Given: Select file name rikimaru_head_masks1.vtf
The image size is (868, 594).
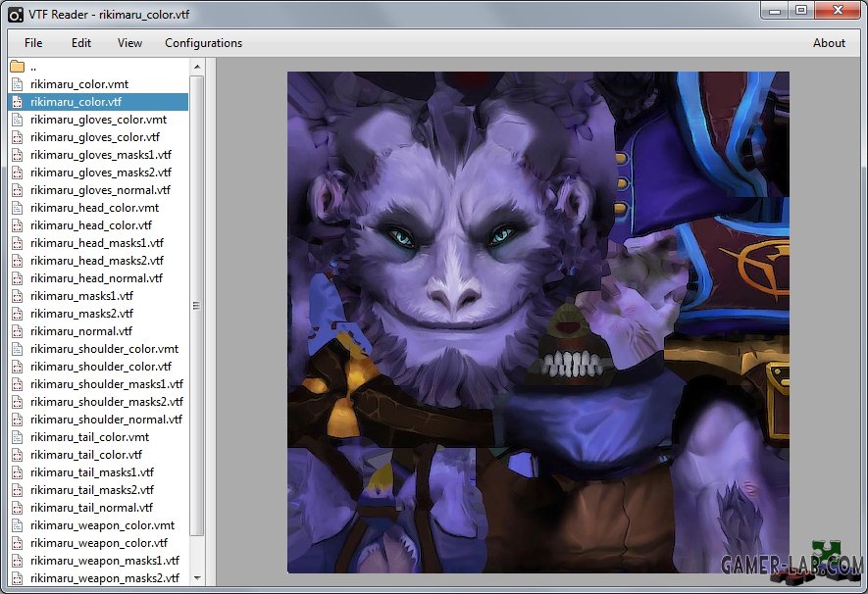Looking at the screenshot, I should pos(97,243).
